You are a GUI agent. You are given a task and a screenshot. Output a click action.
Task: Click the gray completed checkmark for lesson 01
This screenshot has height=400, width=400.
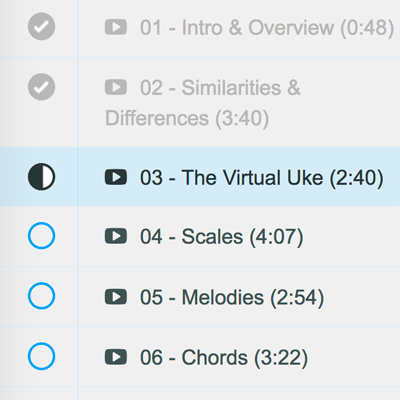(41, 26)
